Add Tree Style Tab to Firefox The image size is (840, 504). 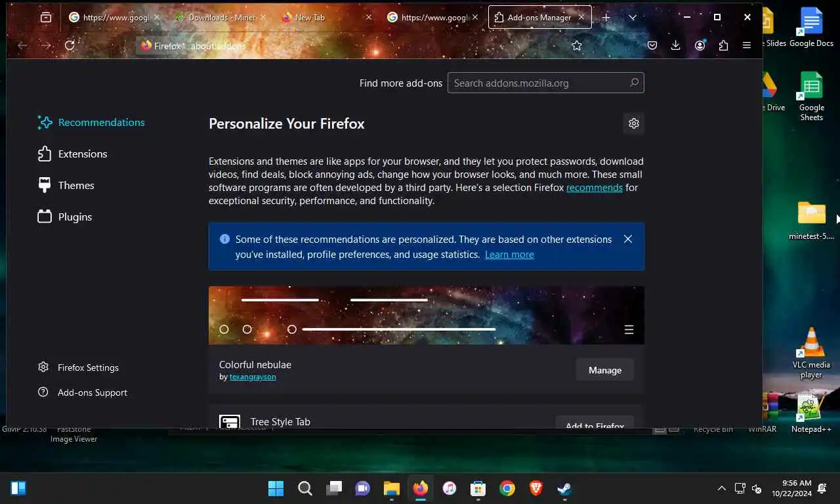595,422
